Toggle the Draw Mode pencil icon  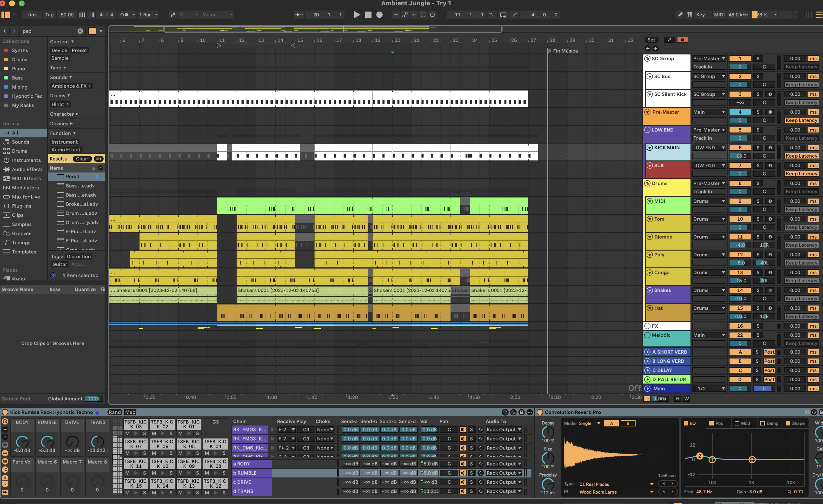point(680,15)
